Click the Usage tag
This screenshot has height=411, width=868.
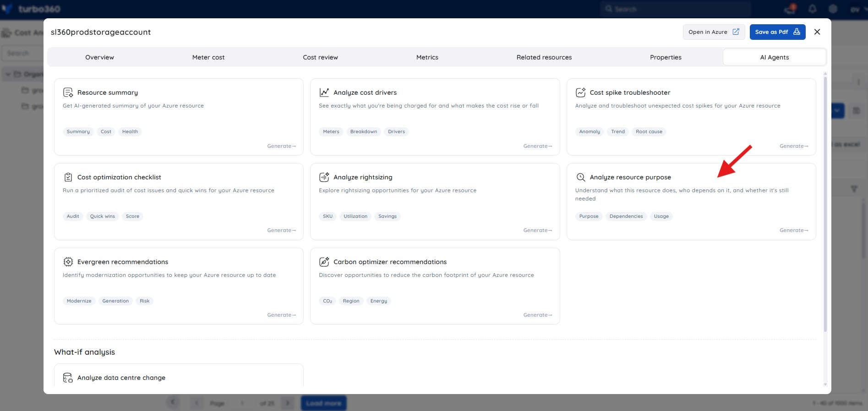pyautogui.click(x=661, y=216)
